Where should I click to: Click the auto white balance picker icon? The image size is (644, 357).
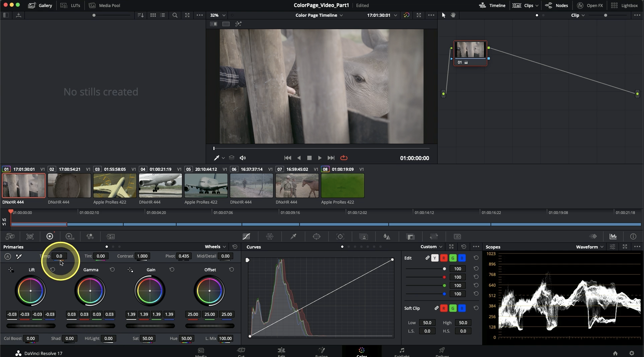point(19,256)
